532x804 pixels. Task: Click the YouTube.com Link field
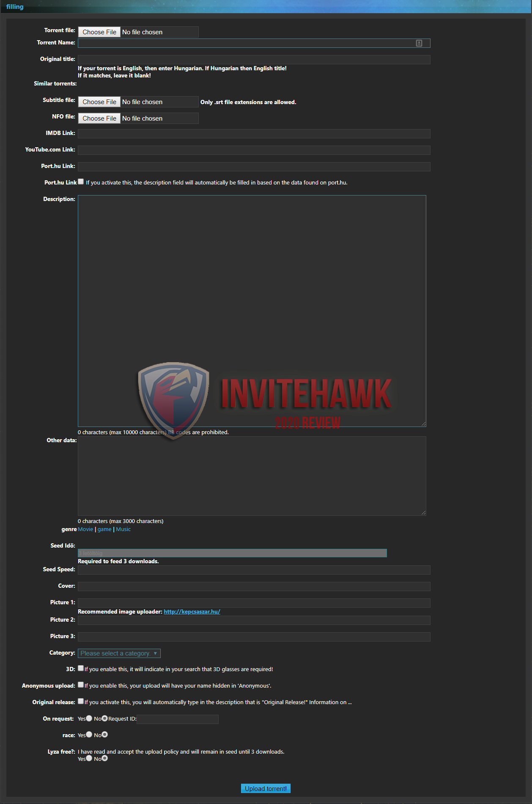click(254, 150)
